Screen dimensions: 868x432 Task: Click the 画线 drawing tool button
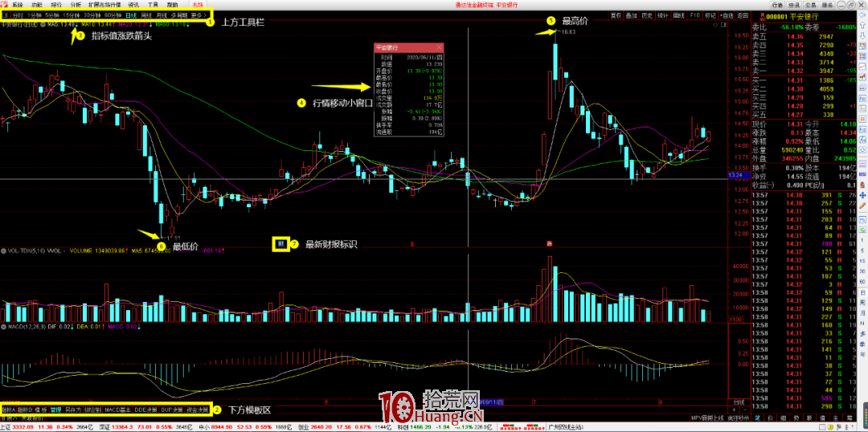coord(678,15)
